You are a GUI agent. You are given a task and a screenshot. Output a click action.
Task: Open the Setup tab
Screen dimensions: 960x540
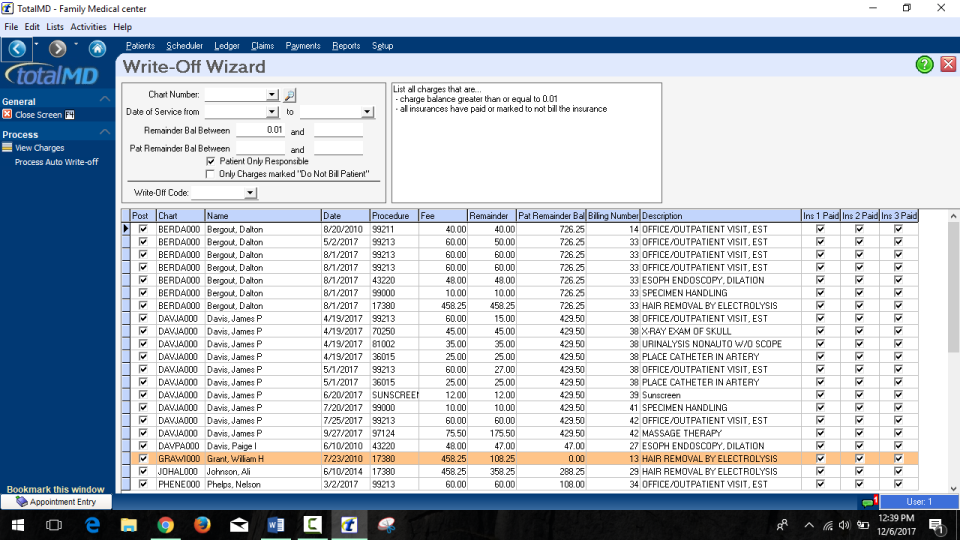382,46
